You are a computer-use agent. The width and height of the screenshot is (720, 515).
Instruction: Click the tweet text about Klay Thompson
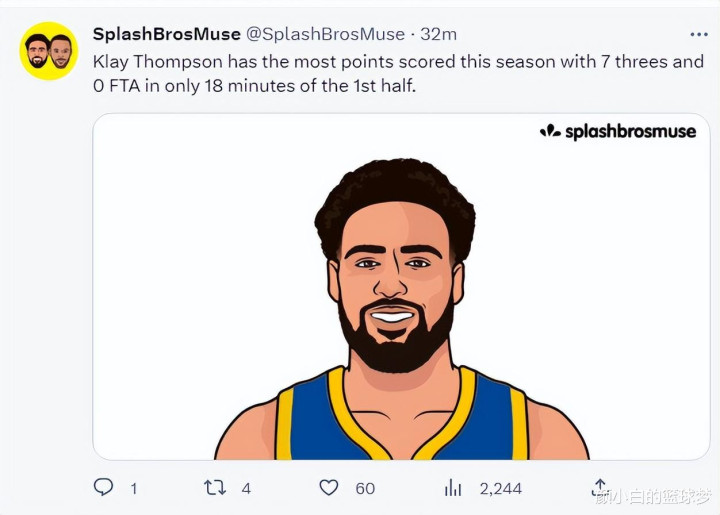point(398,73)
